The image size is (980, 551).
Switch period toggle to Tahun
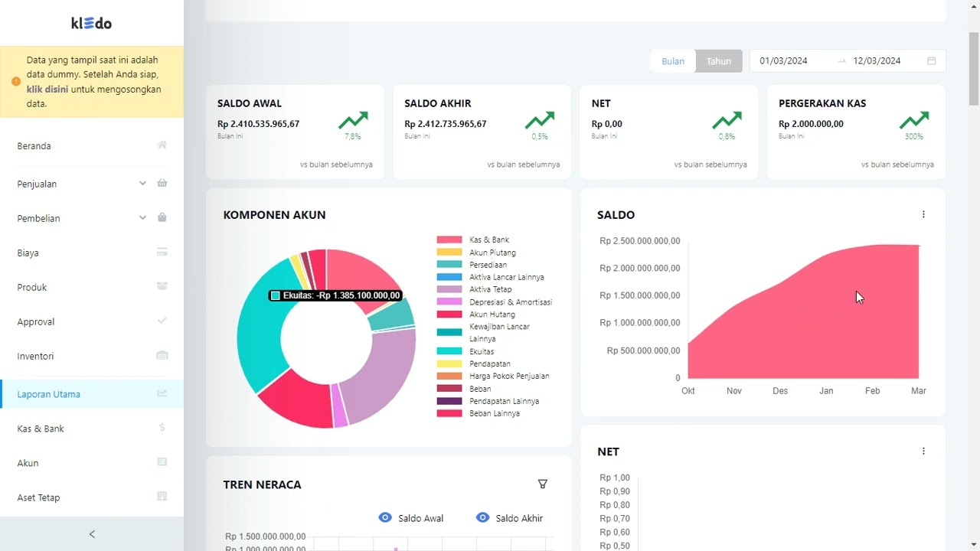pyautogui.click(x=719, y=61)
